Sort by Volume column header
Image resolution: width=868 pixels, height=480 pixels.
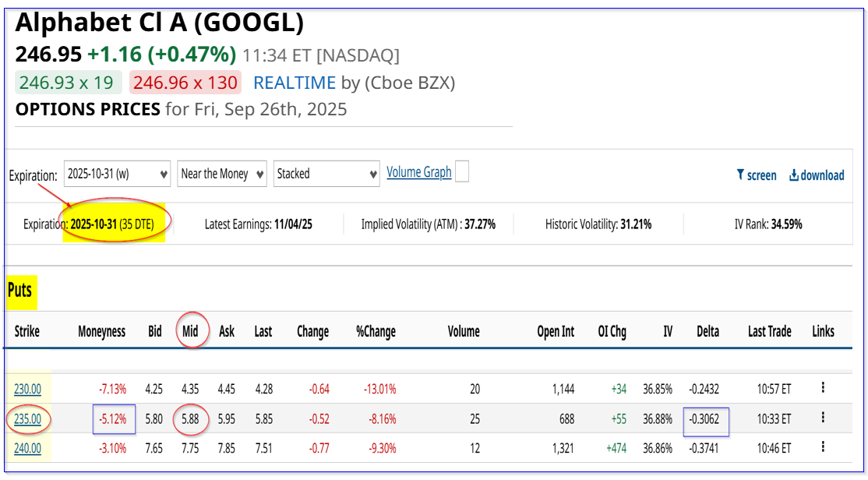pyautogui.click(x=464, y=331)
